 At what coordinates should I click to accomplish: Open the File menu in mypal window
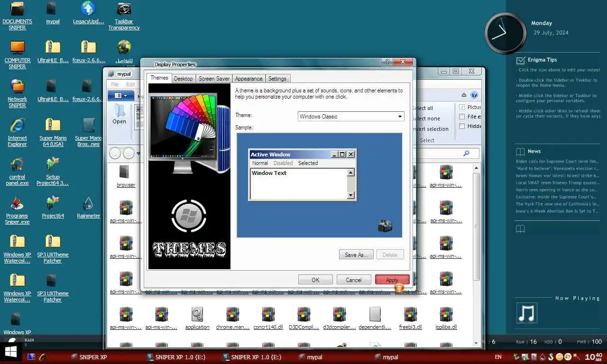coord(115,84)
